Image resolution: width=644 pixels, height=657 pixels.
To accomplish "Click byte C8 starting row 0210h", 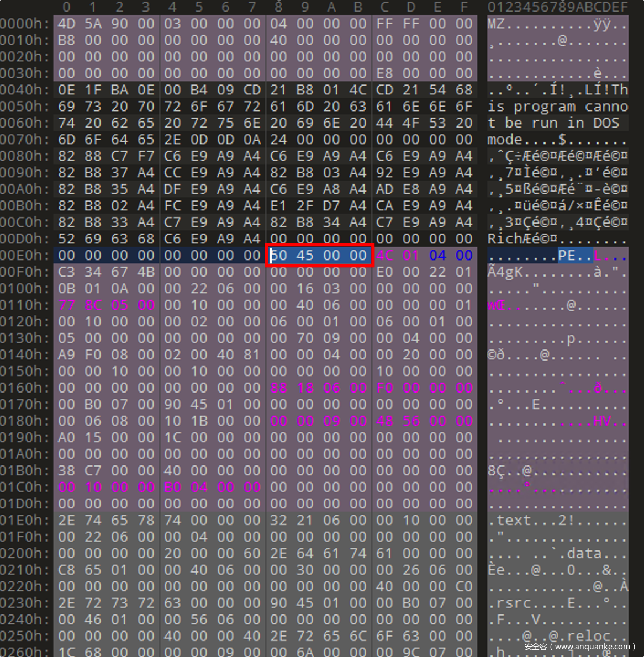I will pos(67,570).
